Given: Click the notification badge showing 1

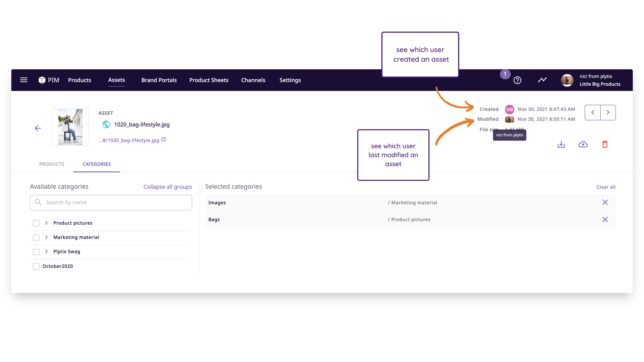Looking at the screenshot, I should (x=505, y=74).
